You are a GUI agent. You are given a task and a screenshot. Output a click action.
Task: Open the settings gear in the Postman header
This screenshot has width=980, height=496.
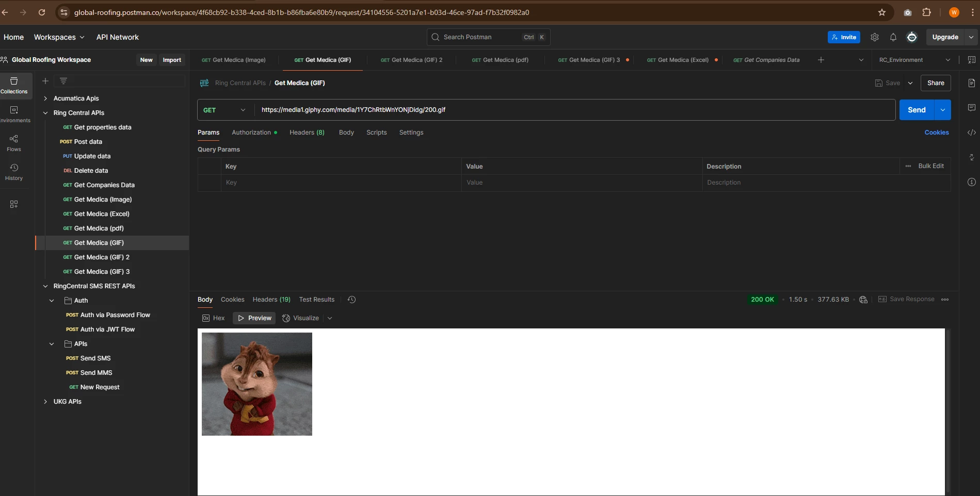(875, 37)
